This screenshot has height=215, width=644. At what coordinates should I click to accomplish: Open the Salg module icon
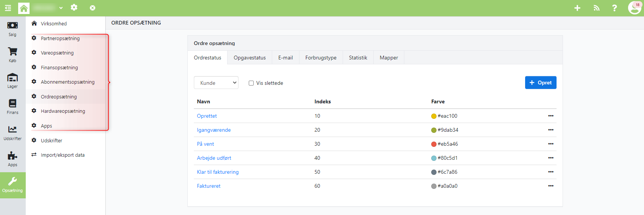[x=12, y=26]
